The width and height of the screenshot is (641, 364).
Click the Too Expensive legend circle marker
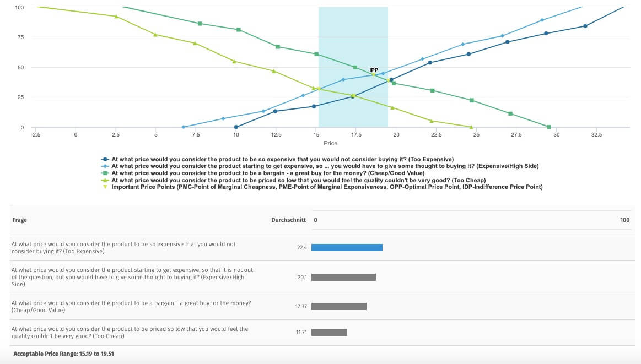[105, 159]
